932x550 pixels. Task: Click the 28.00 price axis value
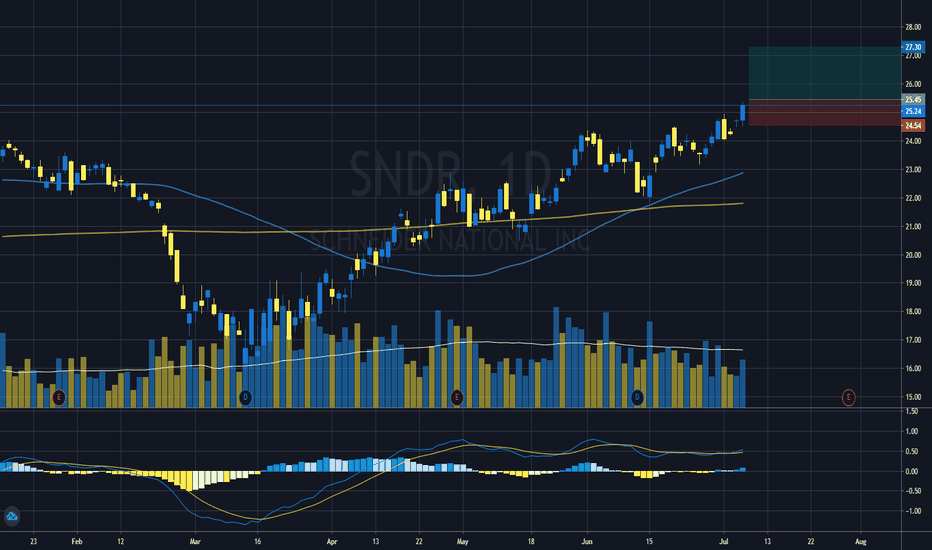[x=913, y=27]
